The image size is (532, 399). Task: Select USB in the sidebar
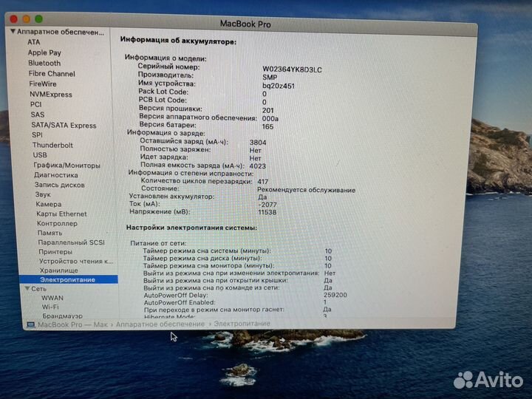coord(40,155)
